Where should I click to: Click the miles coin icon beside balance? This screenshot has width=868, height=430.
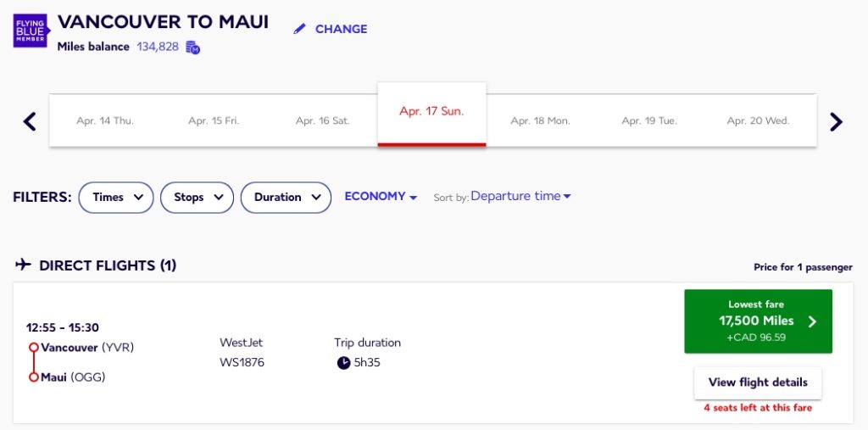(192, 47)
